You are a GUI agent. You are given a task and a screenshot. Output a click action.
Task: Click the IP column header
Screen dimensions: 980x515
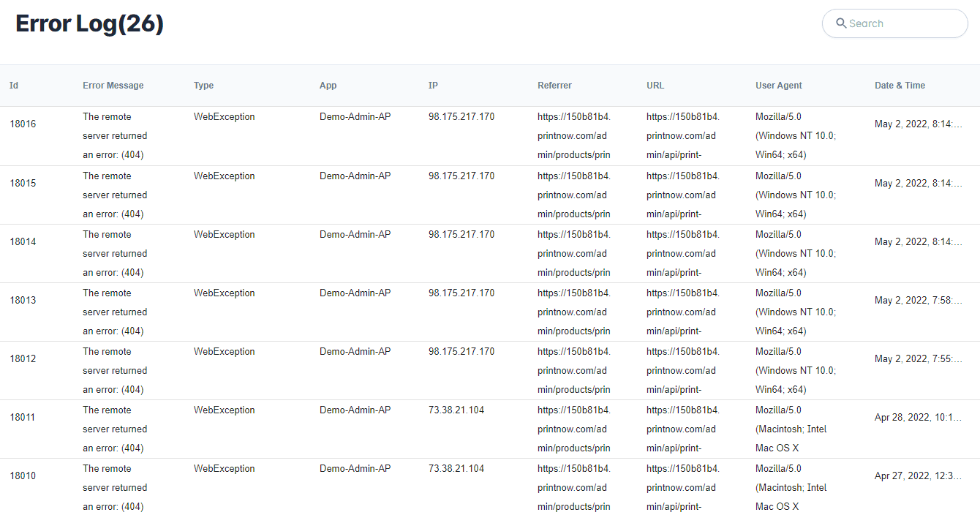tap(433, 86)
